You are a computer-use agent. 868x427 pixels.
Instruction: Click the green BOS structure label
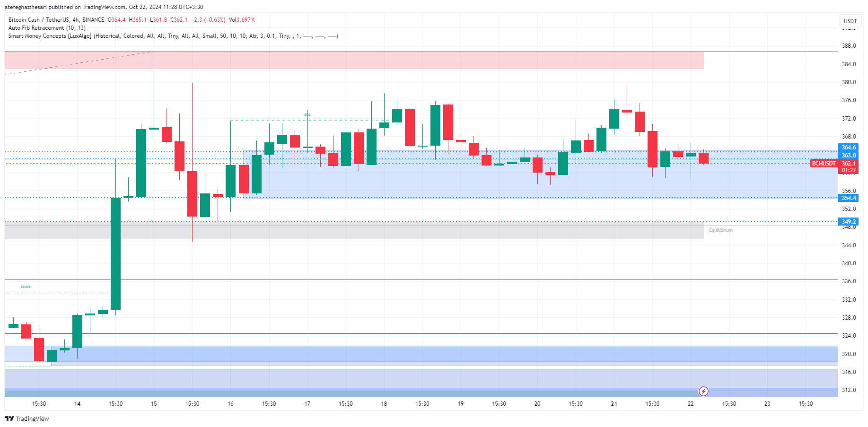pyautogui.click(x=307, y=115)
